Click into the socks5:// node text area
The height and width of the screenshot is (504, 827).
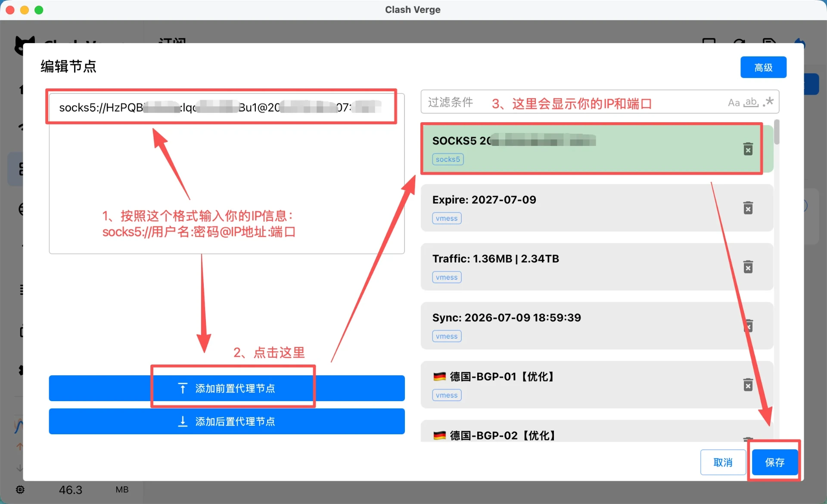227,173
